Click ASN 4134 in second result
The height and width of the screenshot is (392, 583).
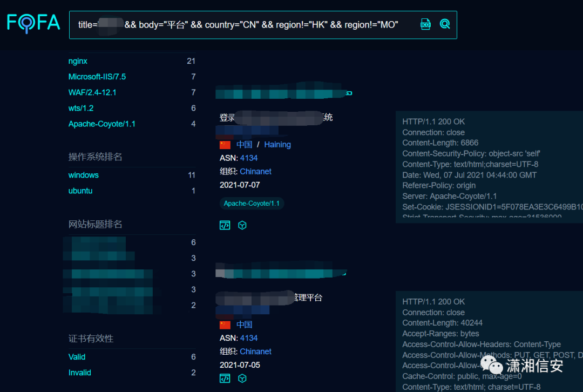249,338
